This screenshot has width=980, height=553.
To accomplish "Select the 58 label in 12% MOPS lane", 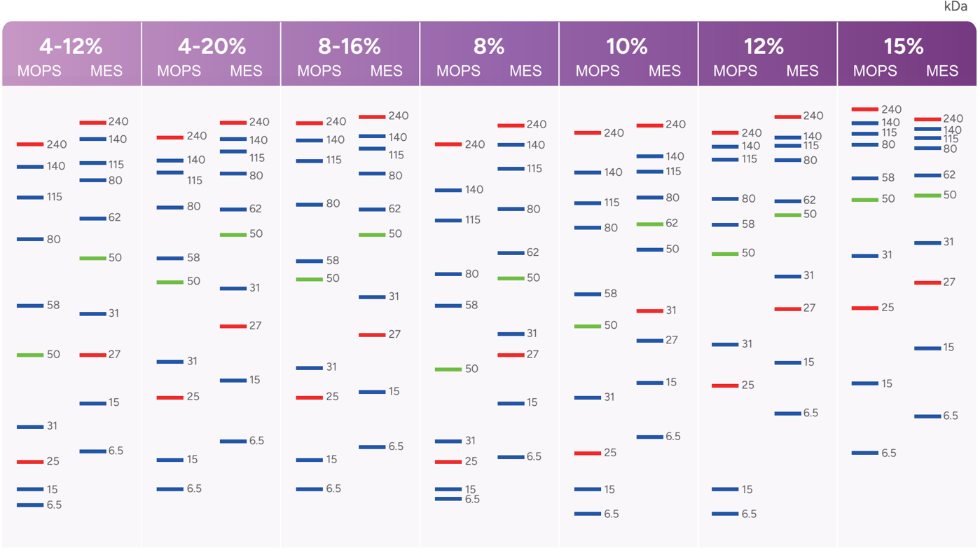I will coord(748,225).
